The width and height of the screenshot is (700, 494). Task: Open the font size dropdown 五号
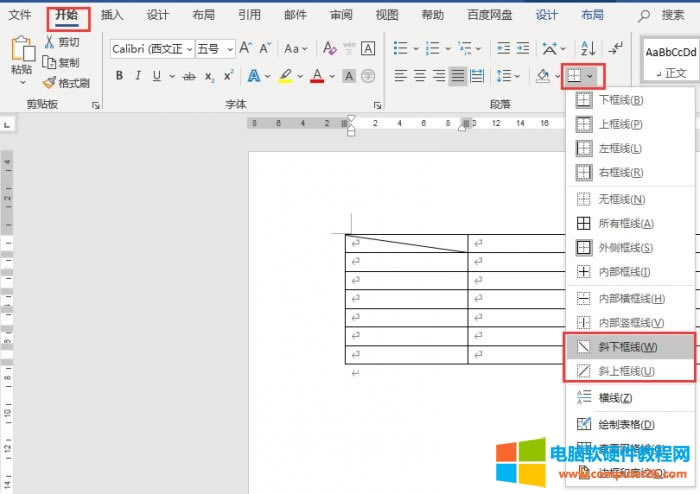tap(215, 48)
